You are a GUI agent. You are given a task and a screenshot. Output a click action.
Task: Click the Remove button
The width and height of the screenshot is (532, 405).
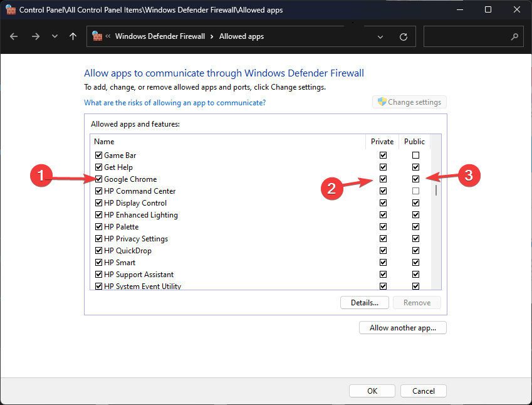(x=417, y=302)
